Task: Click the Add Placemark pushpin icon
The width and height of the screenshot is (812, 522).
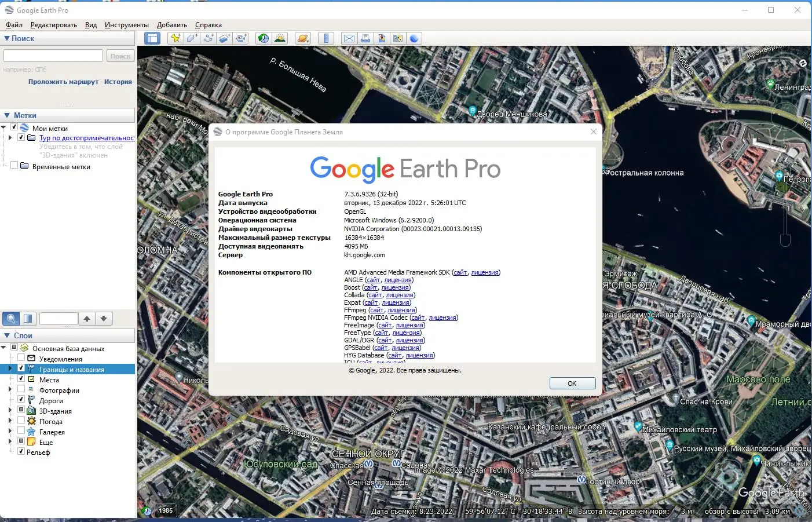Action: pos(175,38)
